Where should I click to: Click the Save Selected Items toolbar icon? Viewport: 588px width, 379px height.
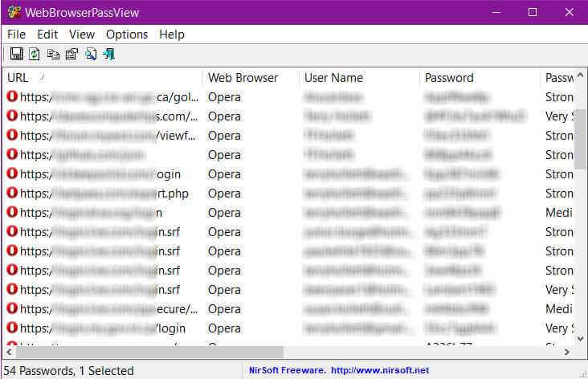16,54
